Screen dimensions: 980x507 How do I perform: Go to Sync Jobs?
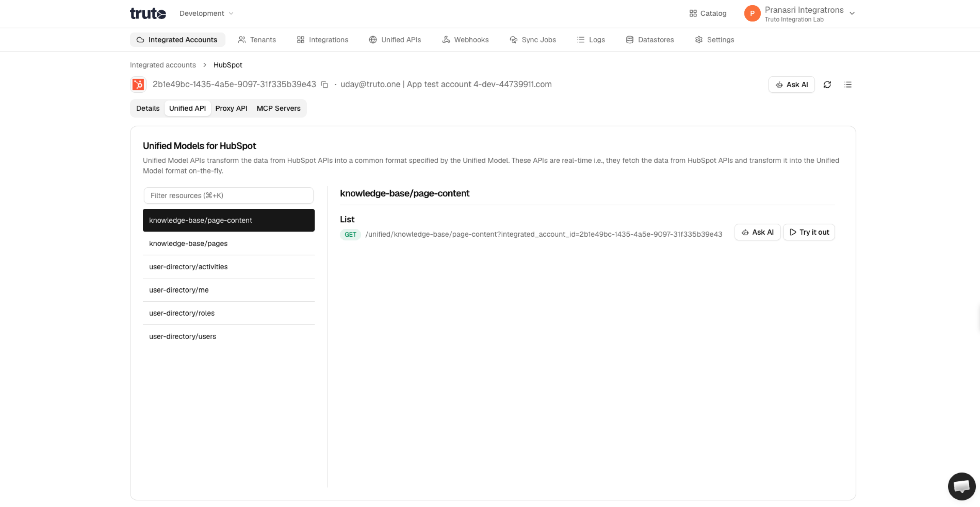(532, 39)
